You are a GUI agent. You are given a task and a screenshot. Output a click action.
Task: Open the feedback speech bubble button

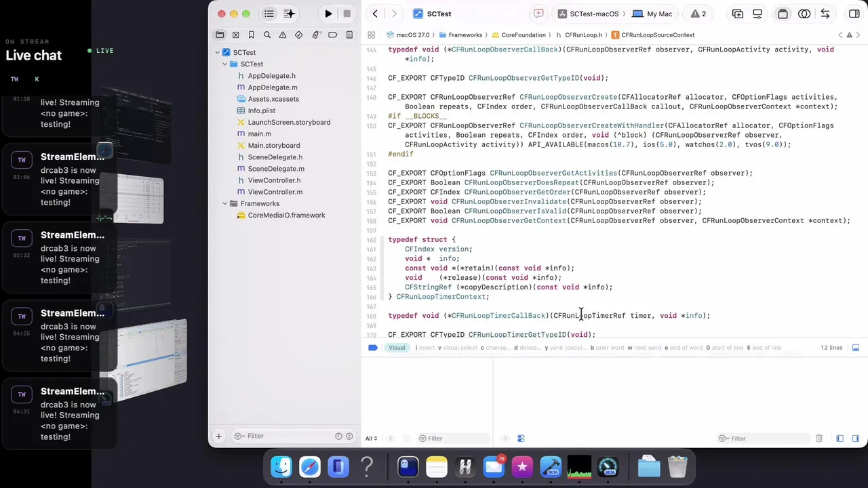(538, 14)
